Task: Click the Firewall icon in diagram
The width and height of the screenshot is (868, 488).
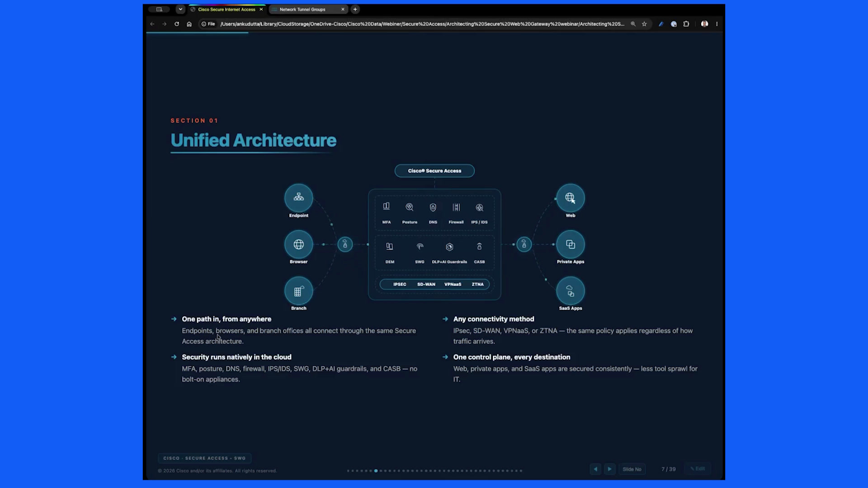Action: point(456,207)
